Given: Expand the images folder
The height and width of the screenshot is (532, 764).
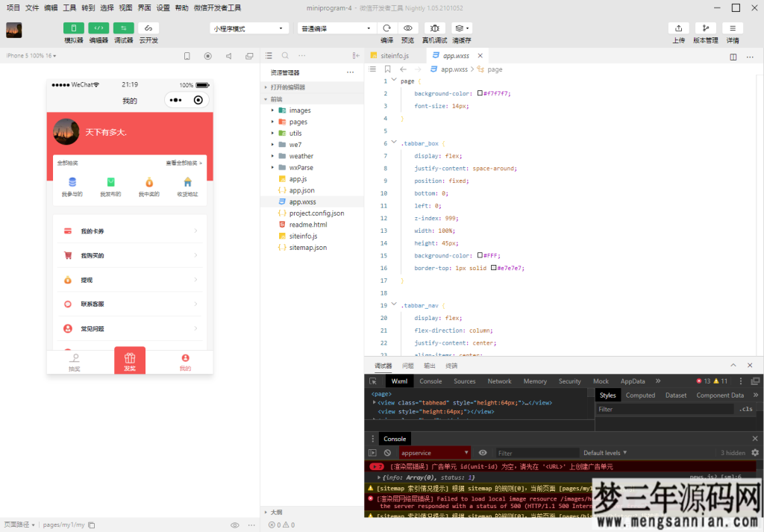Looking at the screenshot, I should click(x=300, y=110).
